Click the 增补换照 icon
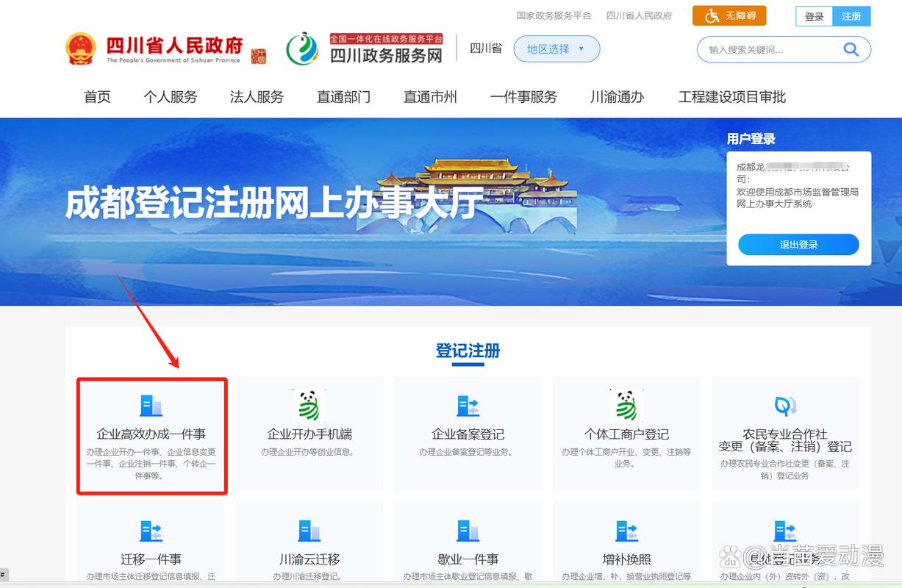This screenshot has width=902, height=588. click(626, 531)
